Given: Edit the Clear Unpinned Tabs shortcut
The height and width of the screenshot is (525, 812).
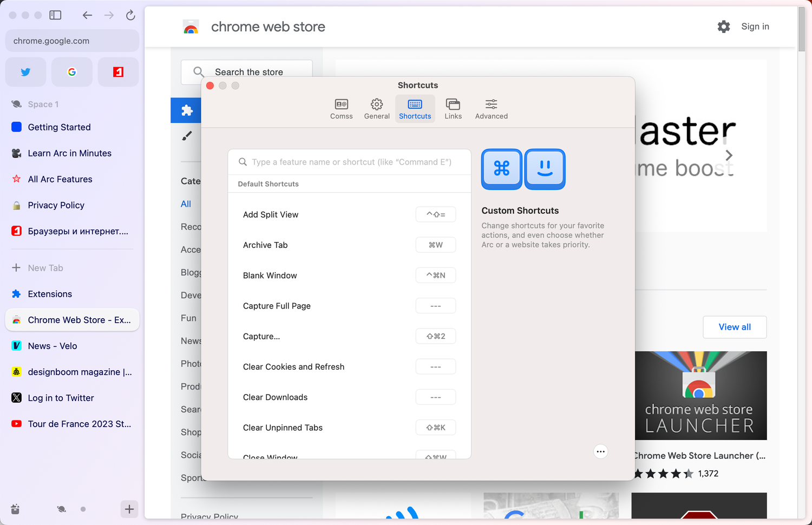Looking at the screenshot, I should point(436,427).
